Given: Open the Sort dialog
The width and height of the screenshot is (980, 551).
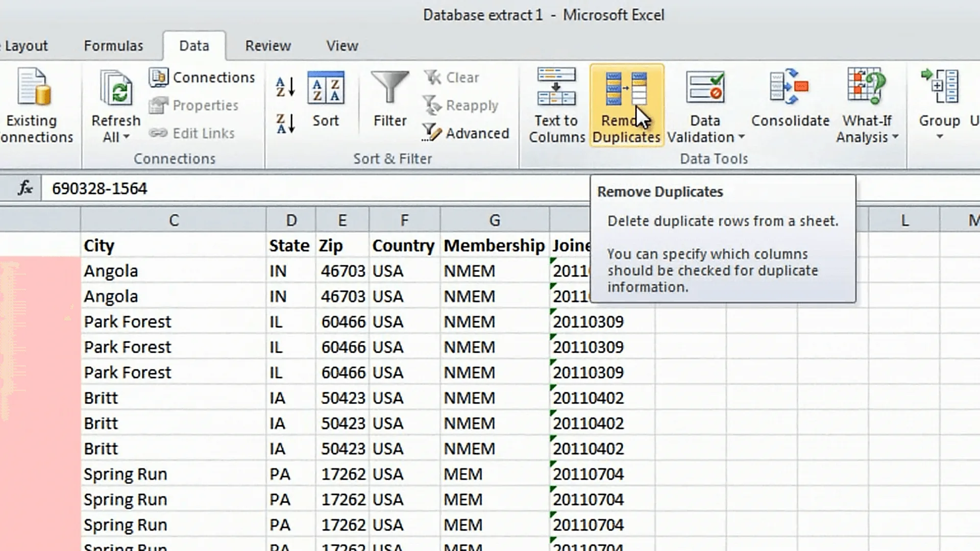Looking at the screenshot, I should click(326, 99).
